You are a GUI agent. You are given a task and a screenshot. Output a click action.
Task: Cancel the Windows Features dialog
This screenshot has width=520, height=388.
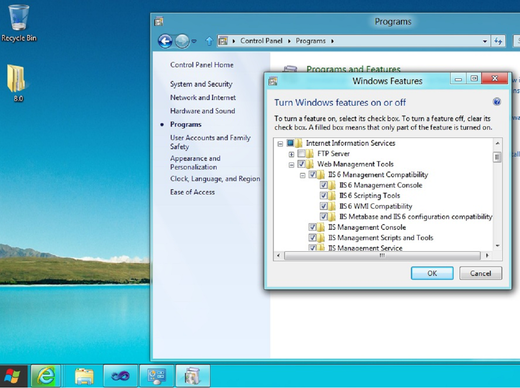[480, 273]
